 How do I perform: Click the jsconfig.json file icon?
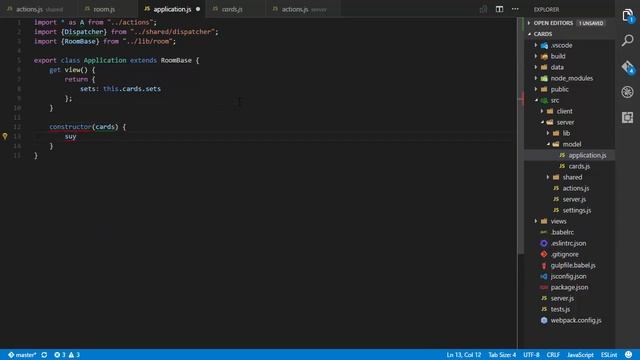pos(544,276)
